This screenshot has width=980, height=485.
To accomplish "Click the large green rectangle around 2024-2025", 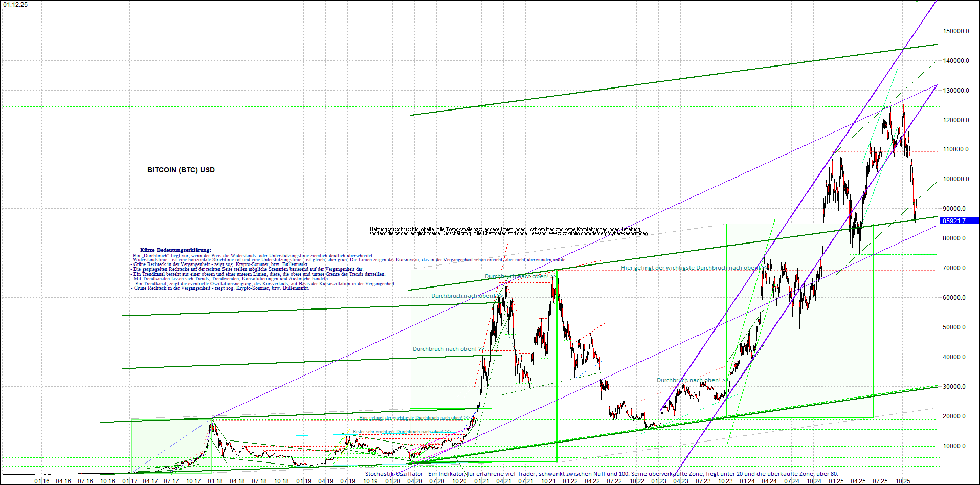I will click(x=798, y=317).
